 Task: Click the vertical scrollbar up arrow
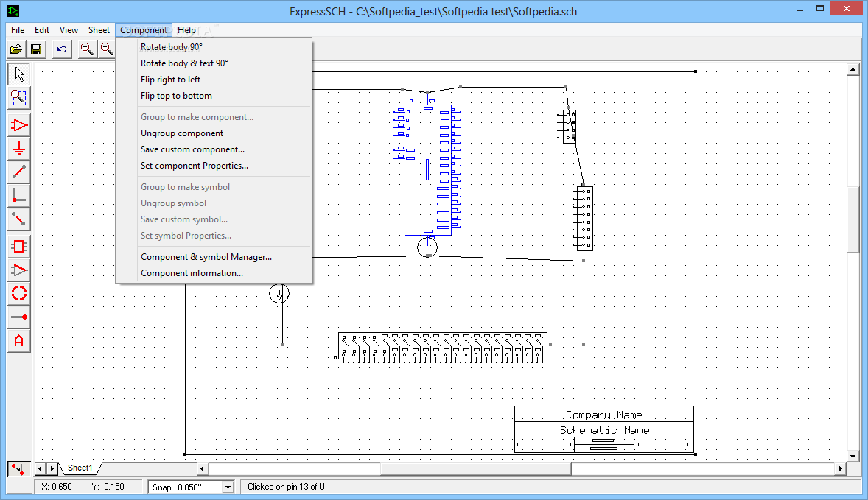point(853,70)
